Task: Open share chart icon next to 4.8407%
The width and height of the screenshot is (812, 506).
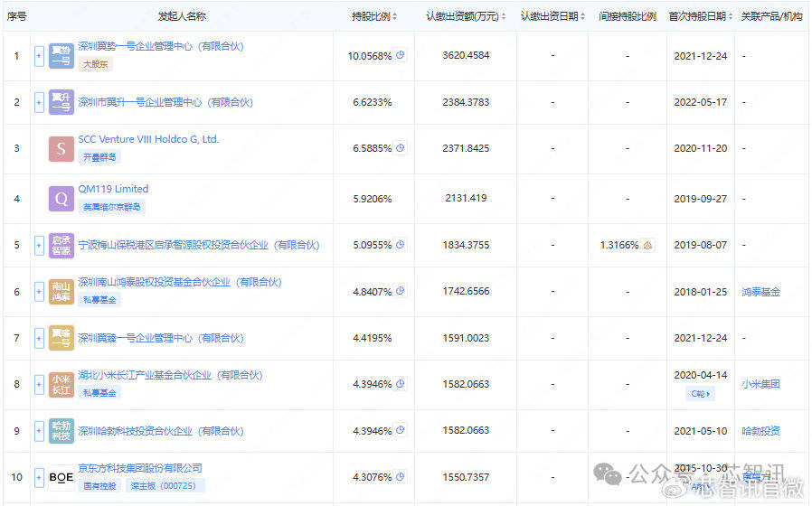Action: (x=401, y=291)
